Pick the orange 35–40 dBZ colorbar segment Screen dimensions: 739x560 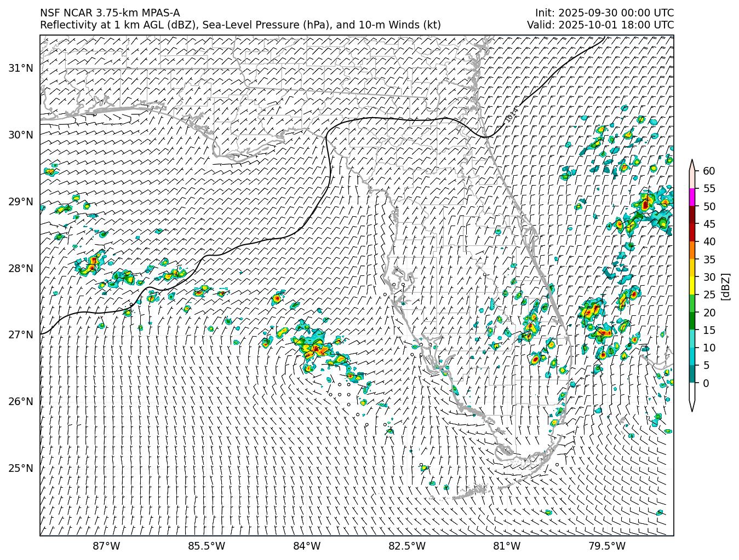tap(692, 250)
